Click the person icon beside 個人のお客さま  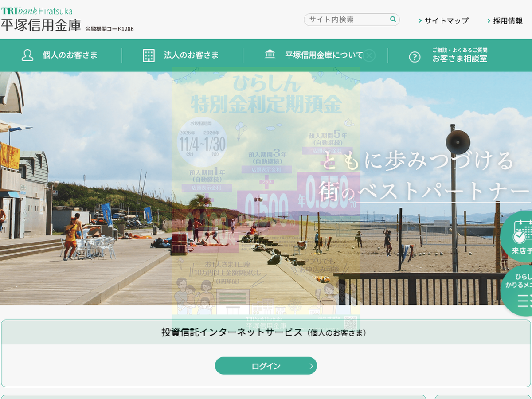coord(27,55)
